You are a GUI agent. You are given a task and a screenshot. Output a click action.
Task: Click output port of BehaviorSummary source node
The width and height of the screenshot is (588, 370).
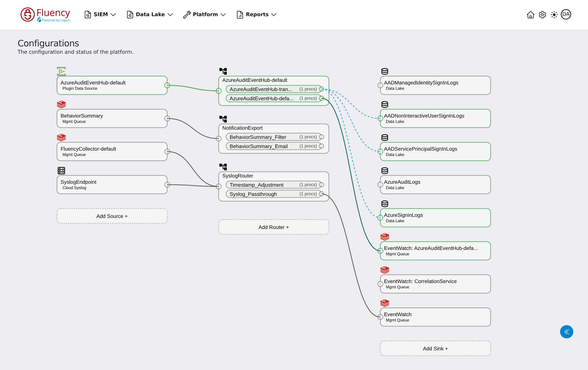coord(167,119)
